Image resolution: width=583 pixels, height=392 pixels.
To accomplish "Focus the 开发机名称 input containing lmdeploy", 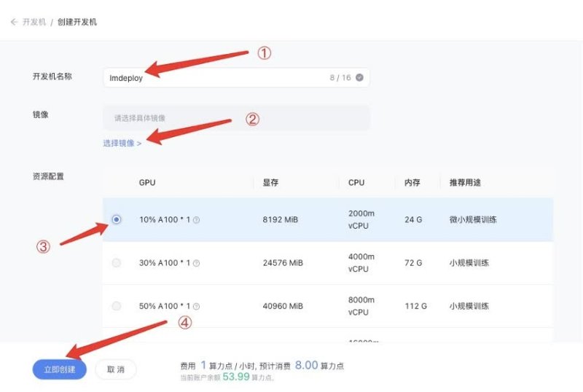I will 236,77.
